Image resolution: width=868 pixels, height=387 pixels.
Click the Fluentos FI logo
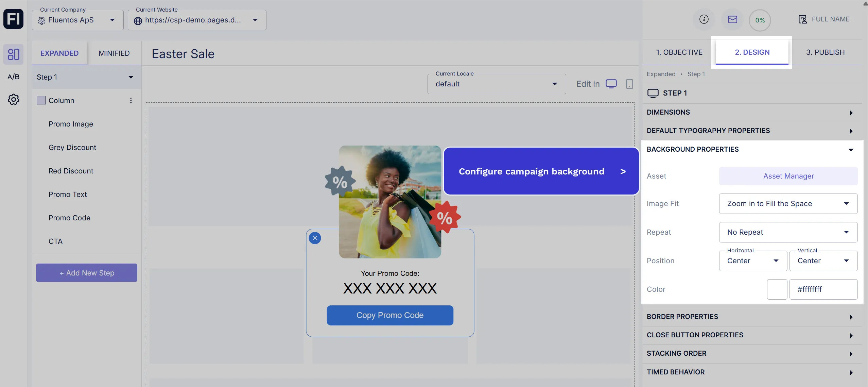14,19
